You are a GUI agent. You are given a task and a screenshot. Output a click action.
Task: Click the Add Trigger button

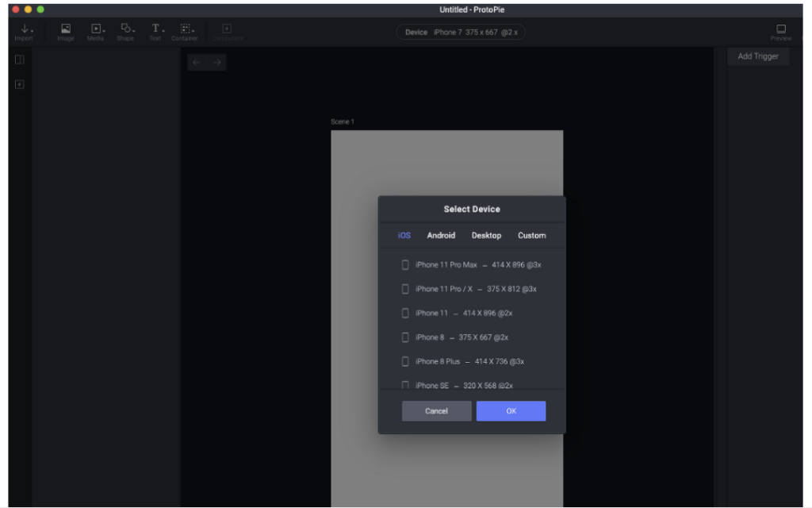pyautogui.click(x=758, y=56)
